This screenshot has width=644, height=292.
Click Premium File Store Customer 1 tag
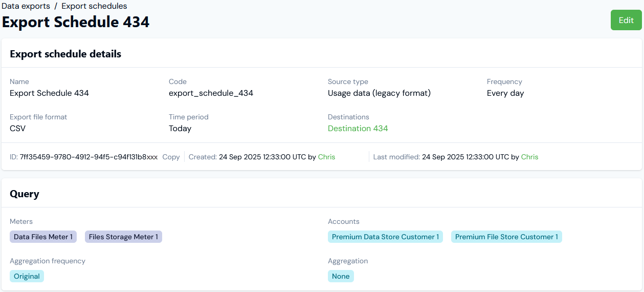click(506, 237)
